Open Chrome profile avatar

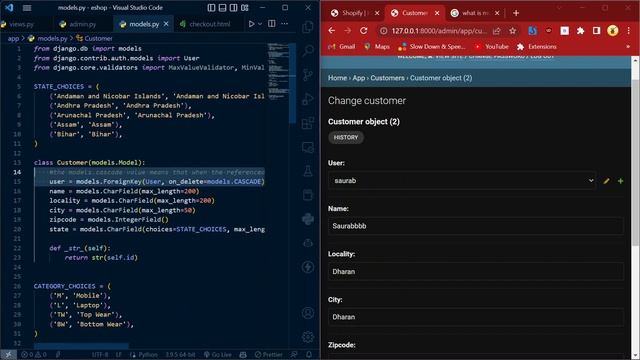click(613, 31)
